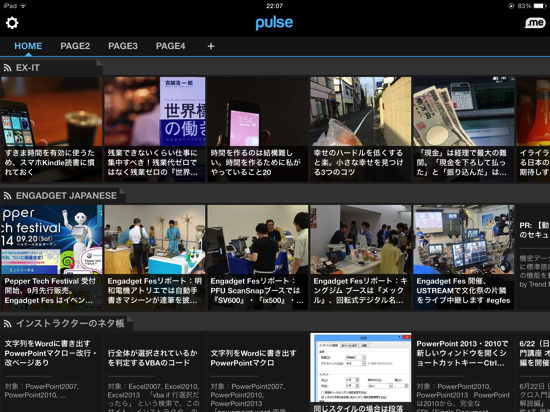This screenshot has width=550, height=412.
Task: Tap the 22:07 clock in status bar
Action: (x=274, y=6)
